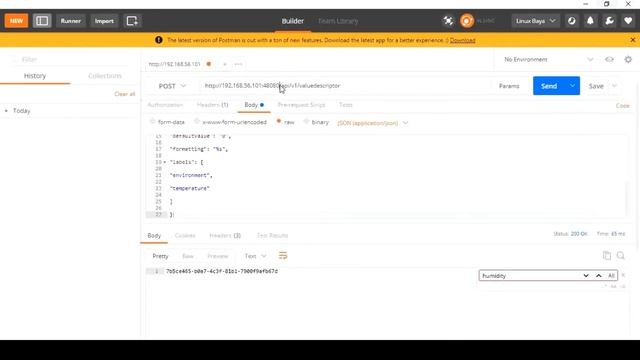Open a new window with plus icon
This screenshot has height=360, width=640.
pos(132,21)
